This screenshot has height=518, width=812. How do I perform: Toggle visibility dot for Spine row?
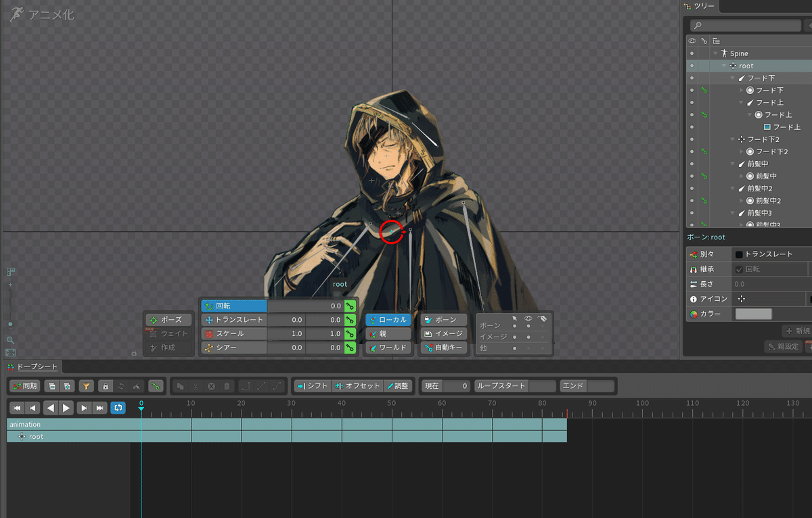pos(692,53)
